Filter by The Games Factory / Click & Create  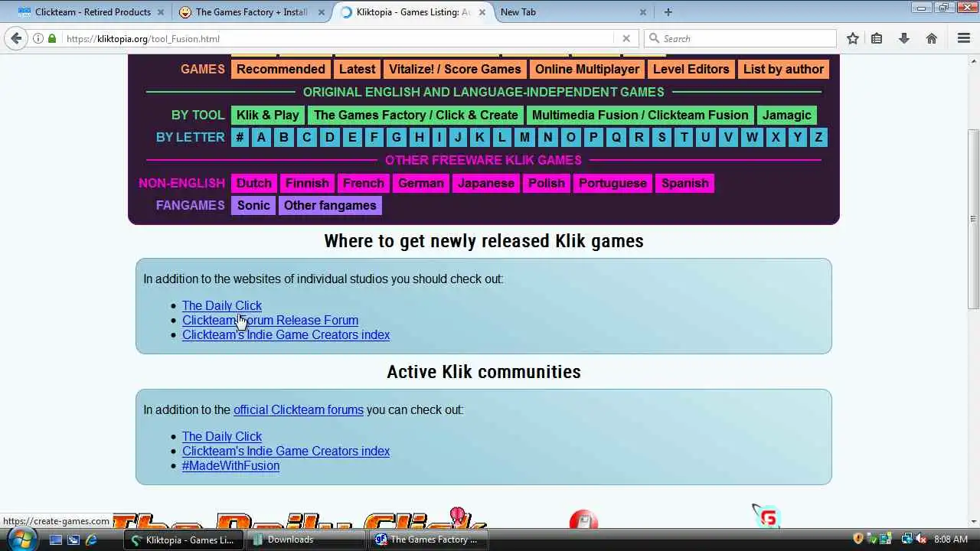[x=416, y=115]
